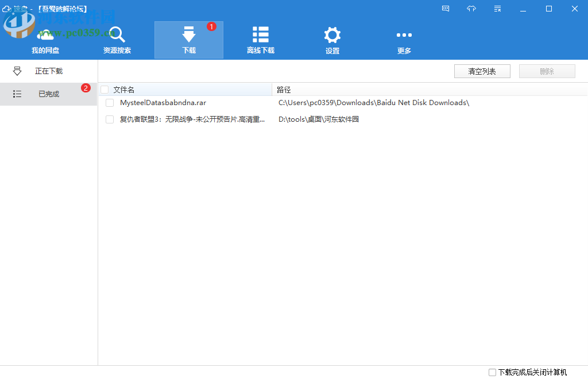Switch to 下载 download view
588x379 pixels.
188,39
